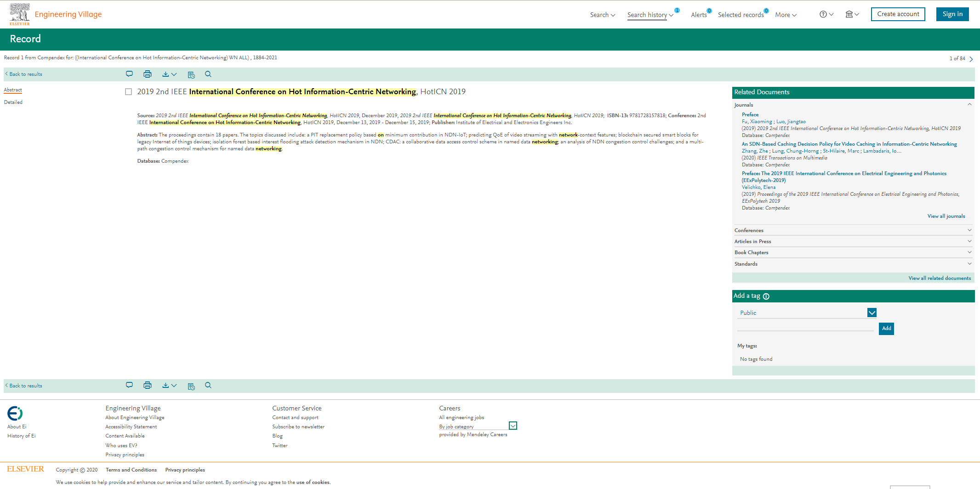Open Selected records in the top menu
Viewport: 980px width, 489px height.
pos(741,15)
